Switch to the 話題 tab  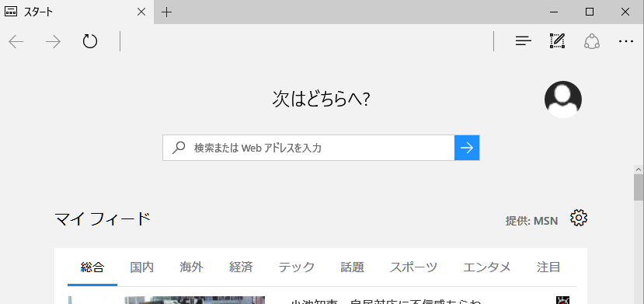coord(353,267)
